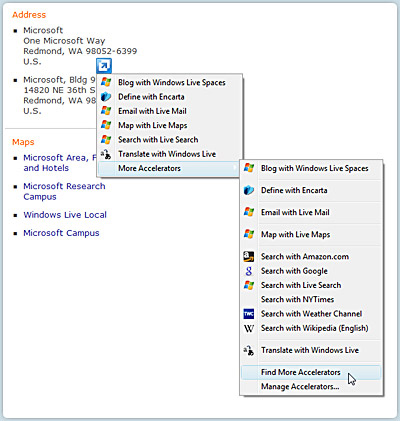Viewport: 400px width, 421px height.
Task: Select Blog with Windows Live Spaces in submenu
Action: coord(311,168)
